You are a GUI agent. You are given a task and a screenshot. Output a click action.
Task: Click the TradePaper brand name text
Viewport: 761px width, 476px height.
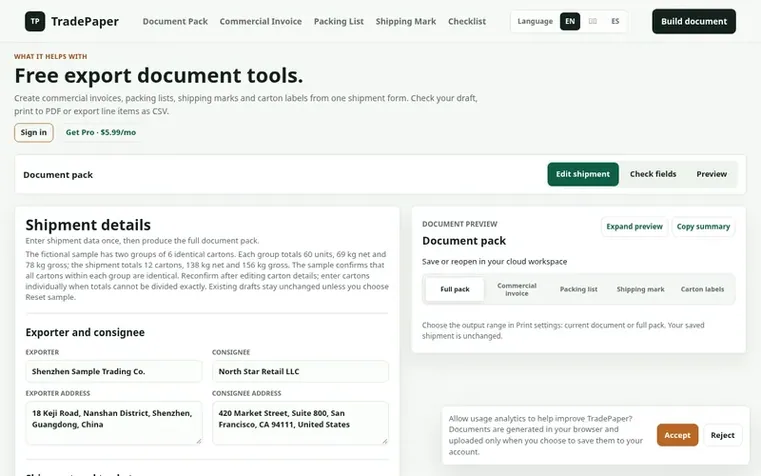85,21
